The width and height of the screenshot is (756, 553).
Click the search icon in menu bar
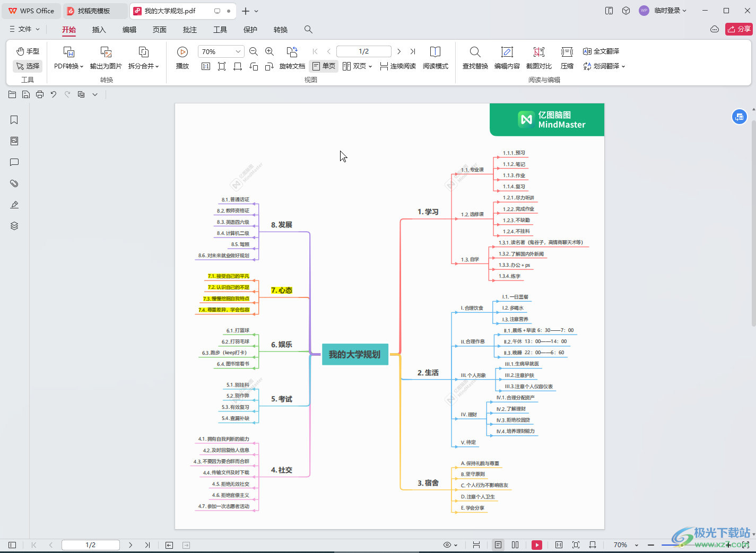pyautogui.click(x=308, y=30)
